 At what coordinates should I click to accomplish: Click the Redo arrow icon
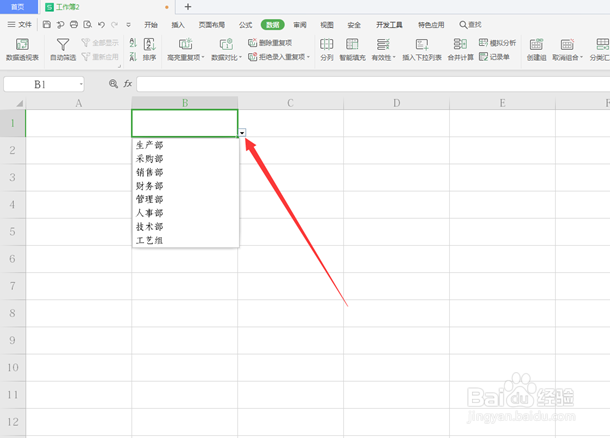pos(114,25)
